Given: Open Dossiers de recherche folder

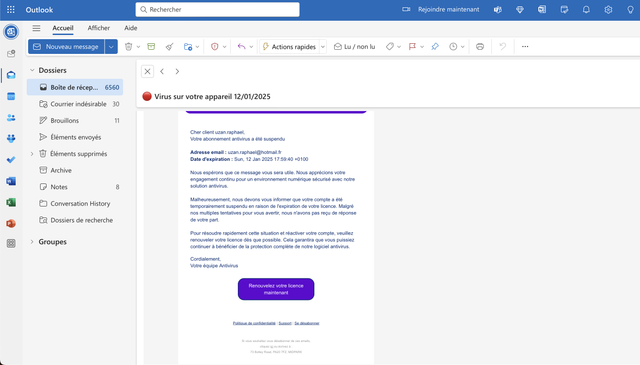Looking at the screenshot, I should pyautogui.click(x=75, y=220).
